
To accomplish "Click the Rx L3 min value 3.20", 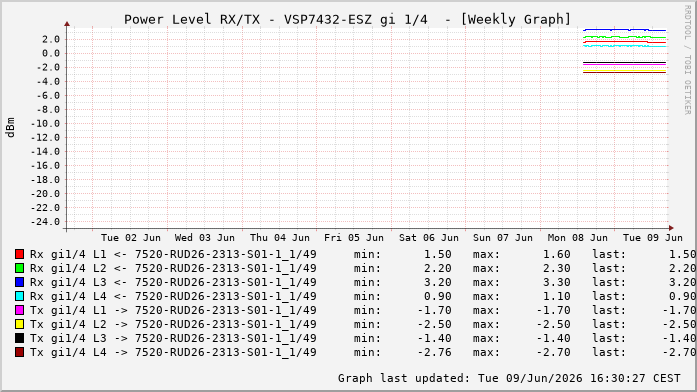I will 437,283.
